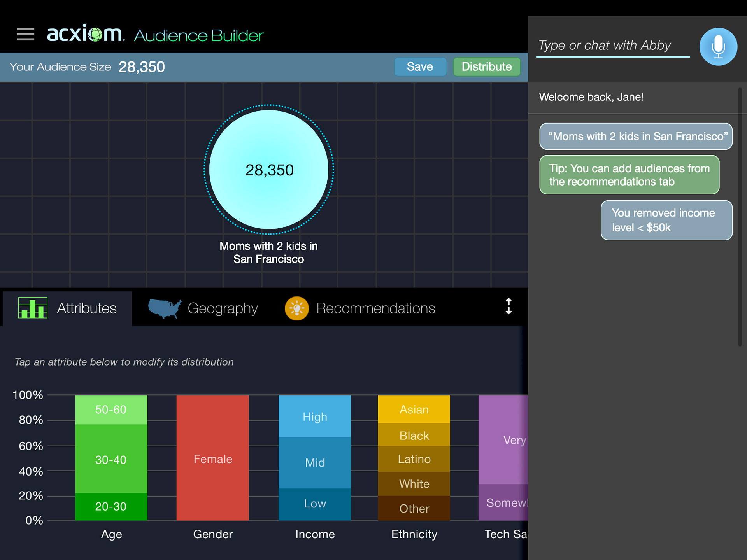Tap the Latino ethnicity segment
This screenshot has width=747, height=560.
pos(414,459)
